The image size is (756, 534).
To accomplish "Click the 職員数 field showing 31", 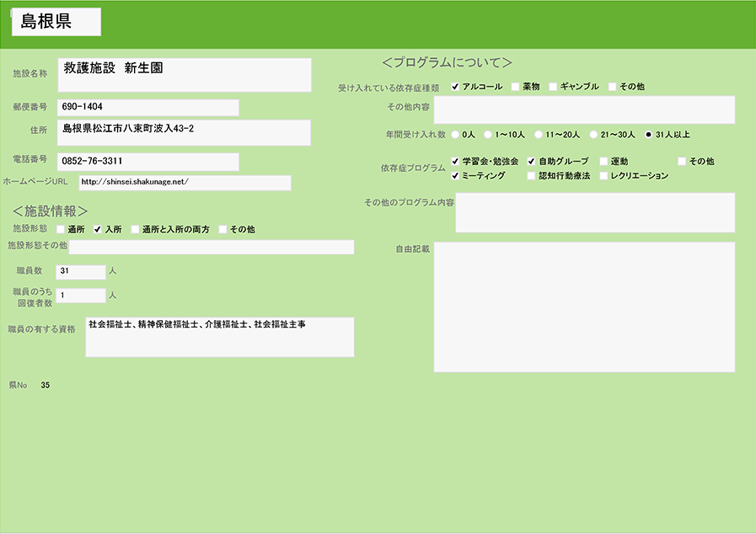I will click(80, 271).
